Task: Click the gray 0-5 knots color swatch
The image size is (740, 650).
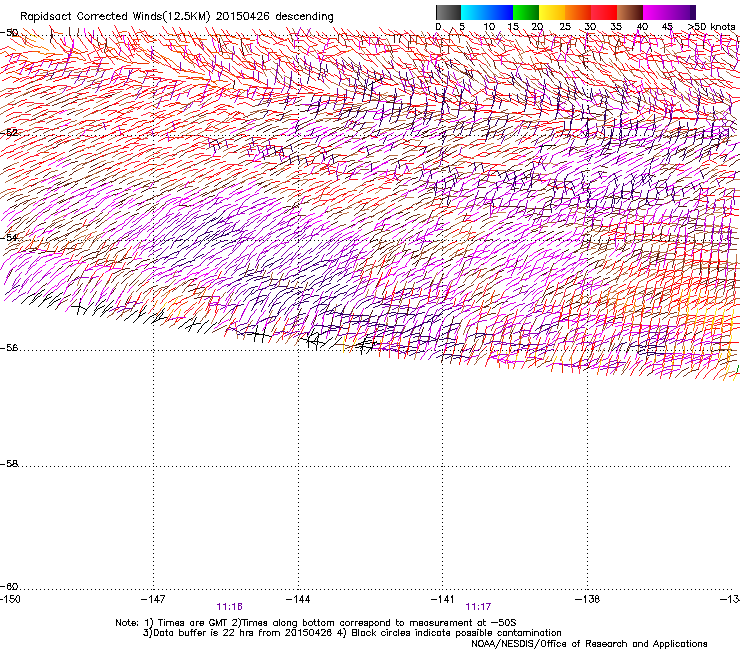Action: coord(448,12)
